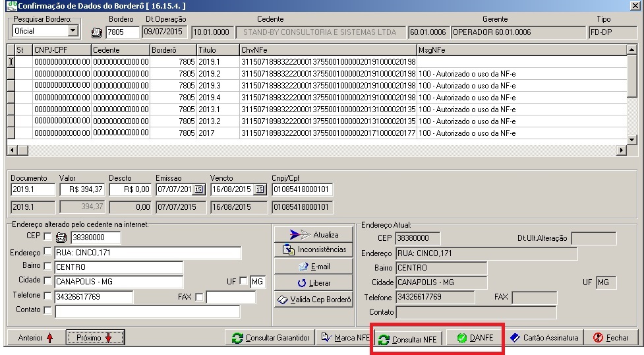Go to Próximo record
Image resolution: width=644 pixels, height=355 pixels.
[x=95, y=338]
